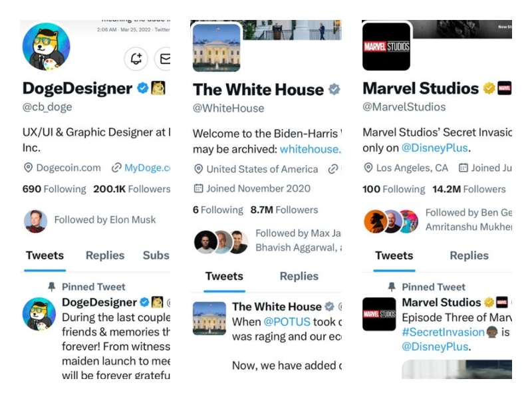Click the notification bell icon on DogeDesigner profile
Screen dimensions: 532x399
[x=136, y=59]
